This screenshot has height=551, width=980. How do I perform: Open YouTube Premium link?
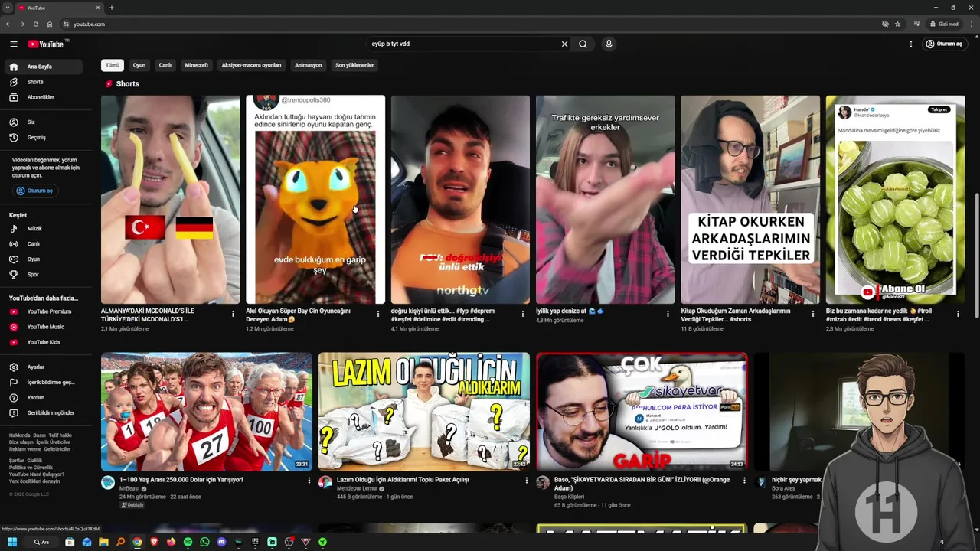[x=43, y=311]
